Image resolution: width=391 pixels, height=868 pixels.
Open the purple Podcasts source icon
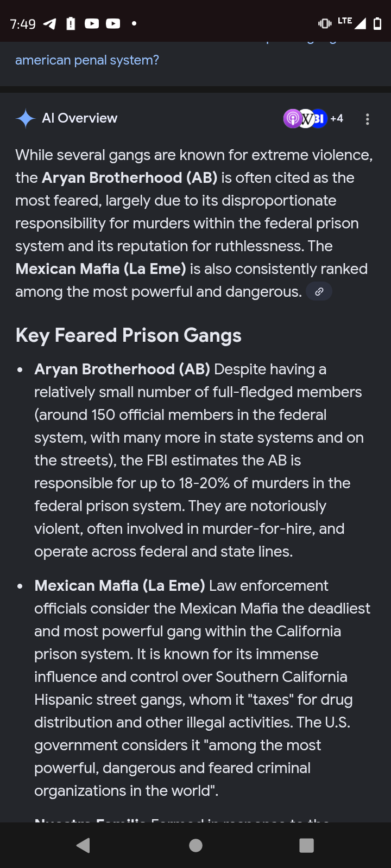click(293, 118)
